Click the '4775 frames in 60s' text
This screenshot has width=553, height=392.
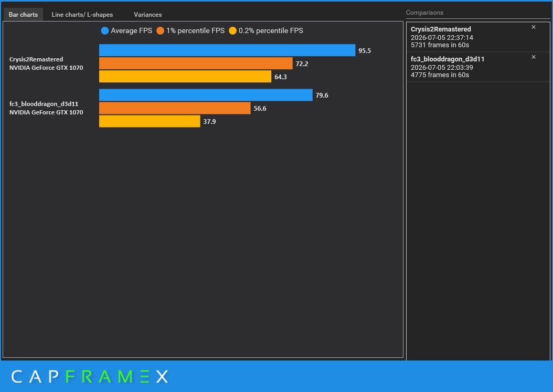440,75
